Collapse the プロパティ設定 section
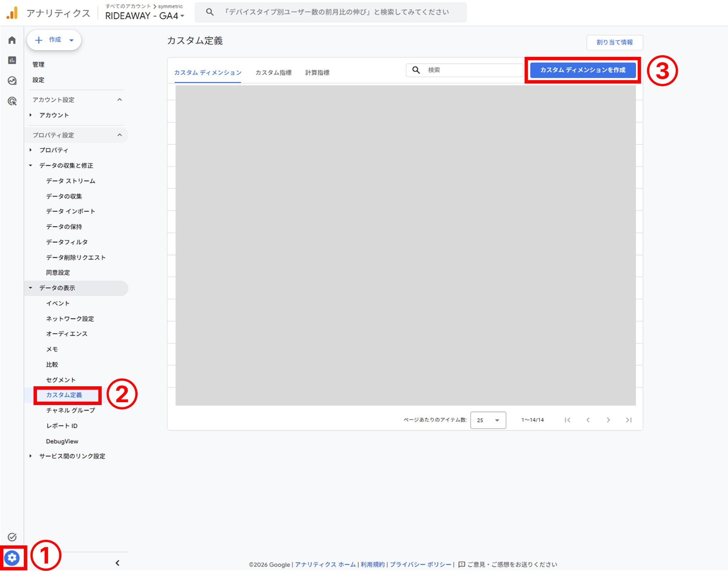The height and width of the screenshot is (571, 728). [120, 135]
